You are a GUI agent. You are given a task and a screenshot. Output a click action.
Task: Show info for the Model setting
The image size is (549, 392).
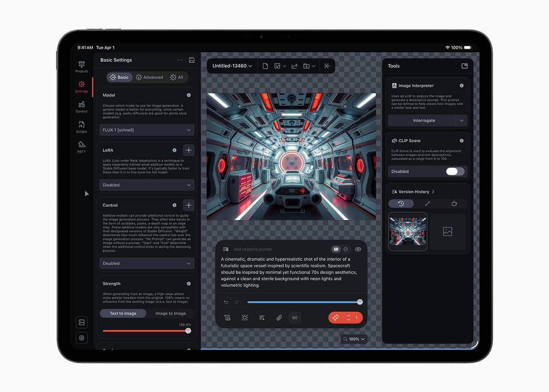coord(188,95)
